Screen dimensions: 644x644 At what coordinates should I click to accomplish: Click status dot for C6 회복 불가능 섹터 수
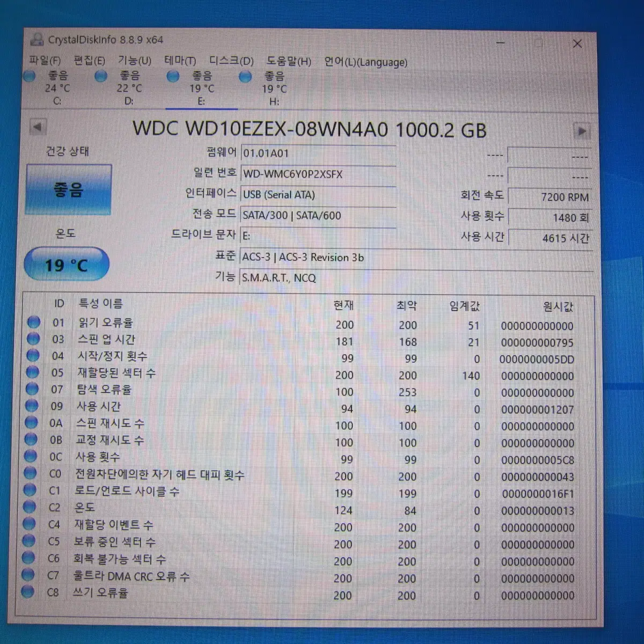28,558
